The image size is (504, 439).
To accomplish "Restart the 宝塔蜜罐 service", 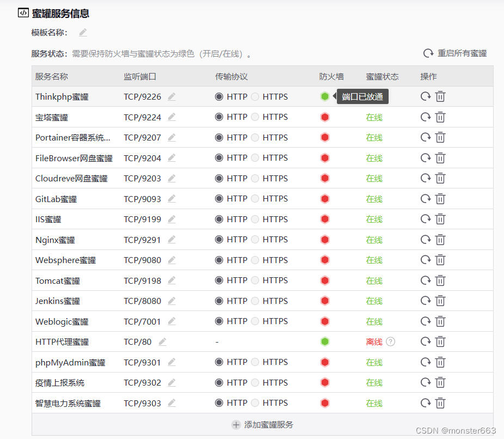I will click(x=426, y=117).
